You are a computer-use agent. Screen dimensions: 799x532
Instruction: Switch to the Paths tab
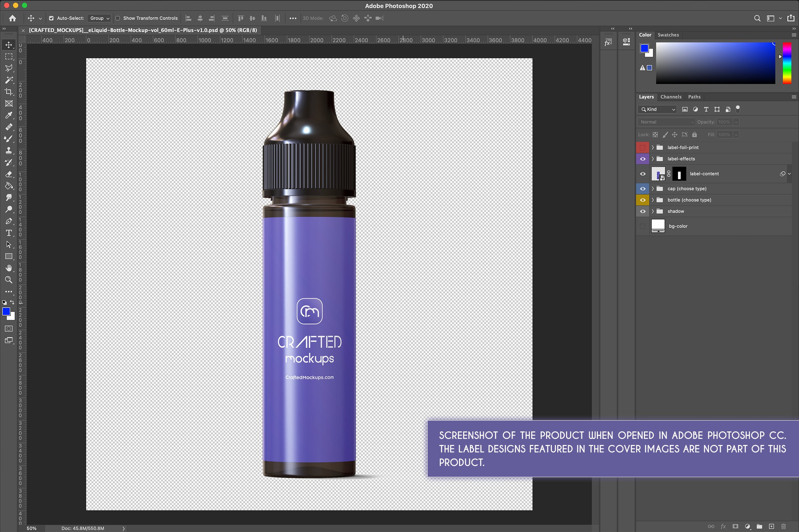(694, 97)
